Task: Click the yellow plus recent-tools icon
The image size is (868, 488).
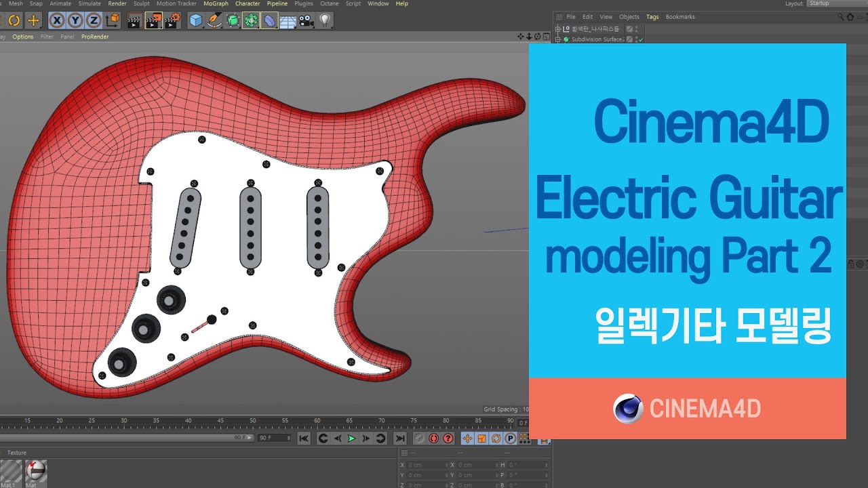Action: click(x=33, y=20)
